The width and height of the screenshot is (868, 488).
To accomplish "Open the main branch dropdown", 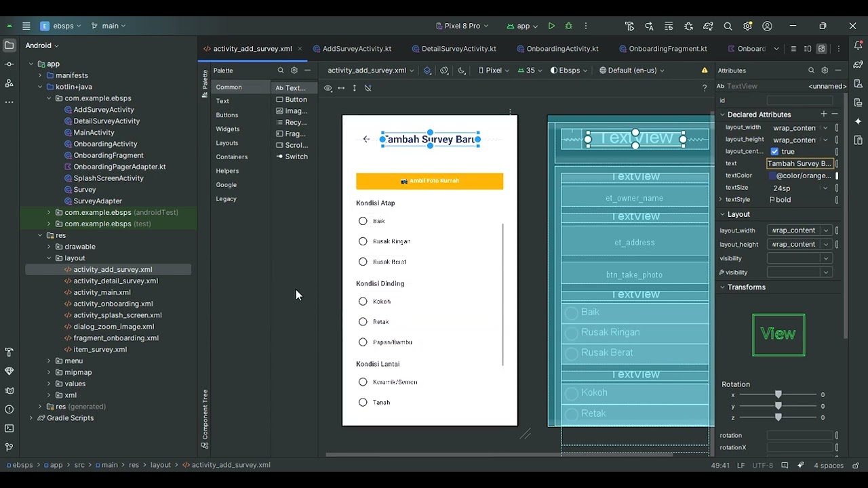I will (108, 26).
